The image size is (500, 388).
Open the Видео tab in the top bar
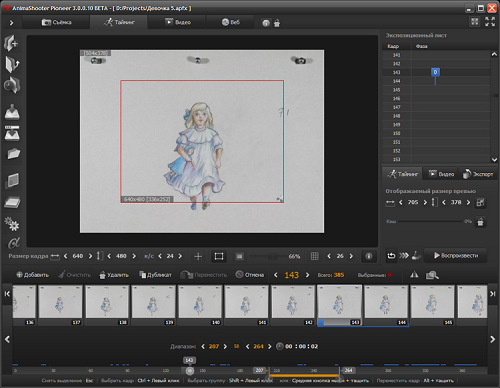[178, 22]
